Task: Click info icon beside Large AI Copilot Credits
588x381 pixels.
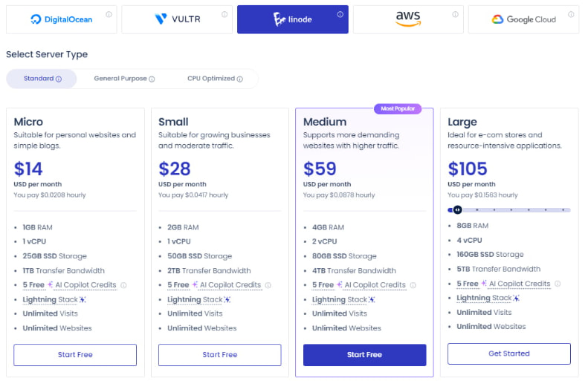Action: point(558,284)
